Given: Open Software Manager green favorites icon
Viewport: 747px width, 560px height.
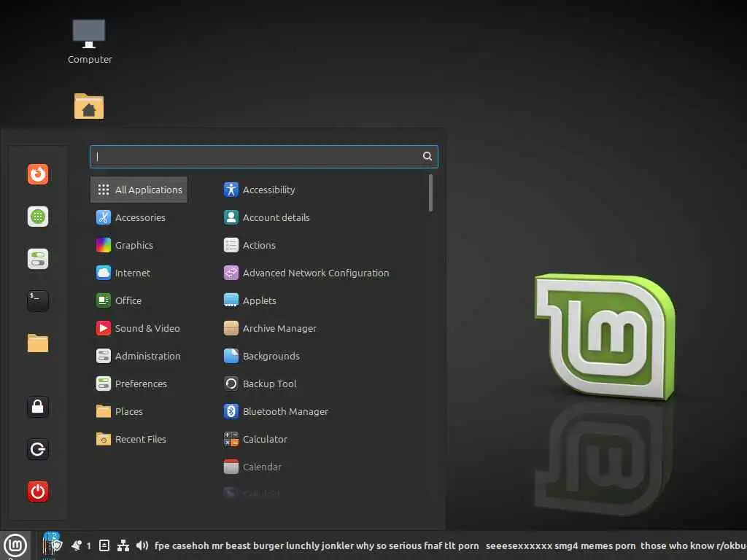Looking at the screenshot, I should point(38,217).
